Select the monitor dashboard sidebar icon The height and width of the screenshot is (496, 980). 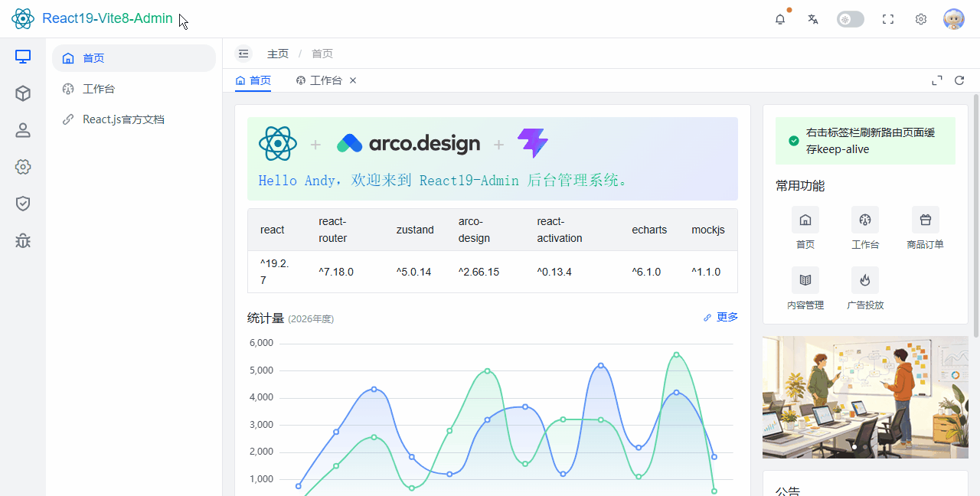tap(23, 57)
